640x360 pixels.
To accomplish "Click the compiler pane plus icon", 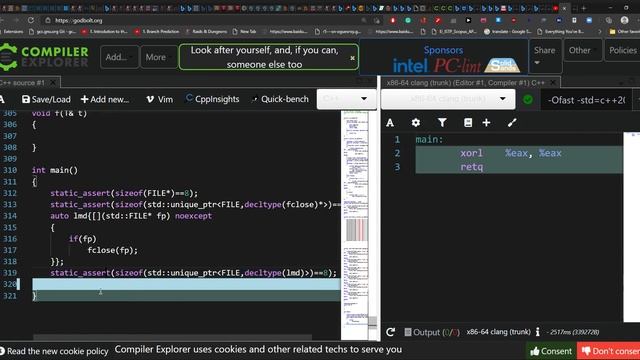I will (486, 123).
